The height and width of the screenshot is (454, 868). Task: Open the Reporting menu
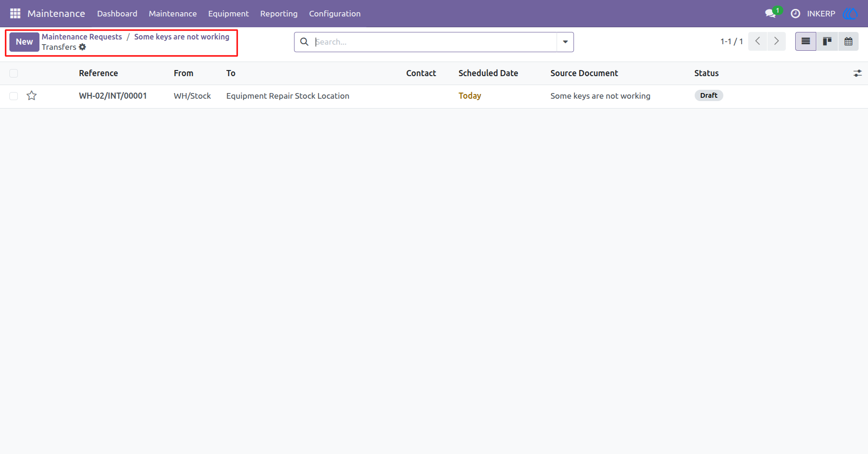pyautogui.click(x=279, y=14)
